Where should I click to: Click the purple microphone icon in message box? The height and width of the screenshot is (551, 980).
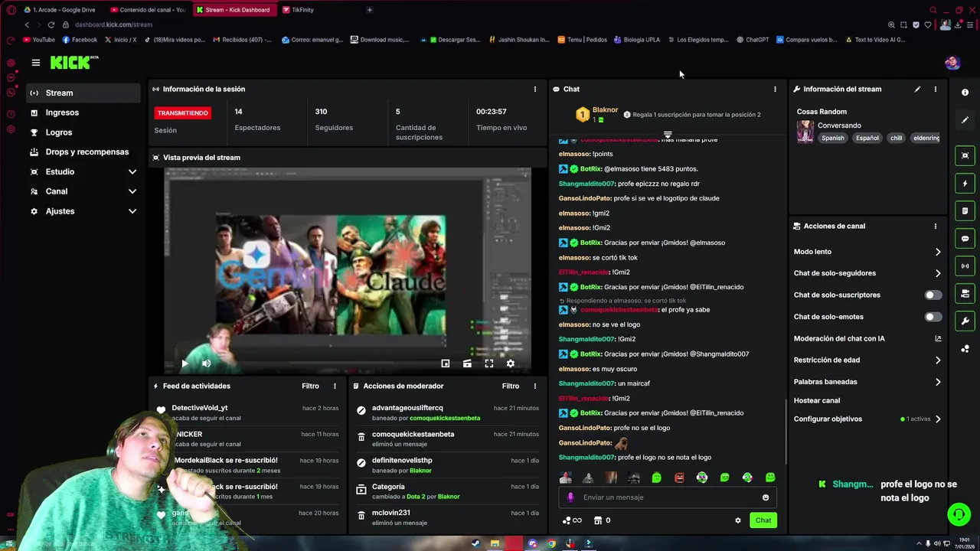570,497
